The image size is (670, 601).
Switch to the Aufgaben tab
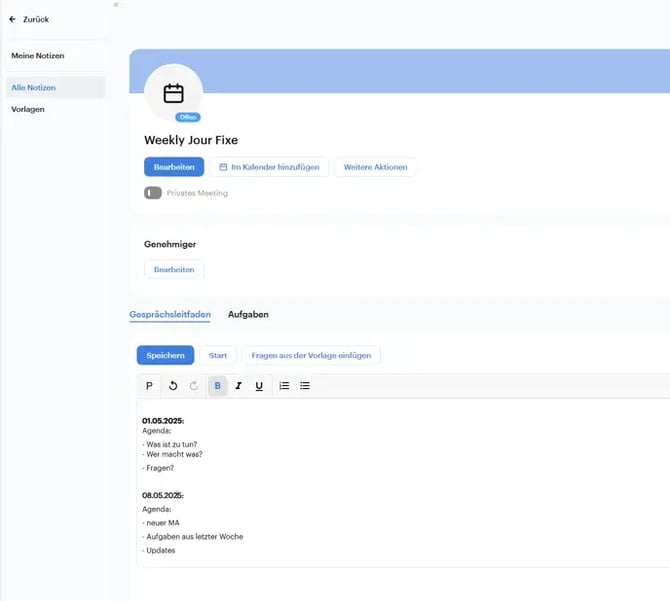[248, 314]
